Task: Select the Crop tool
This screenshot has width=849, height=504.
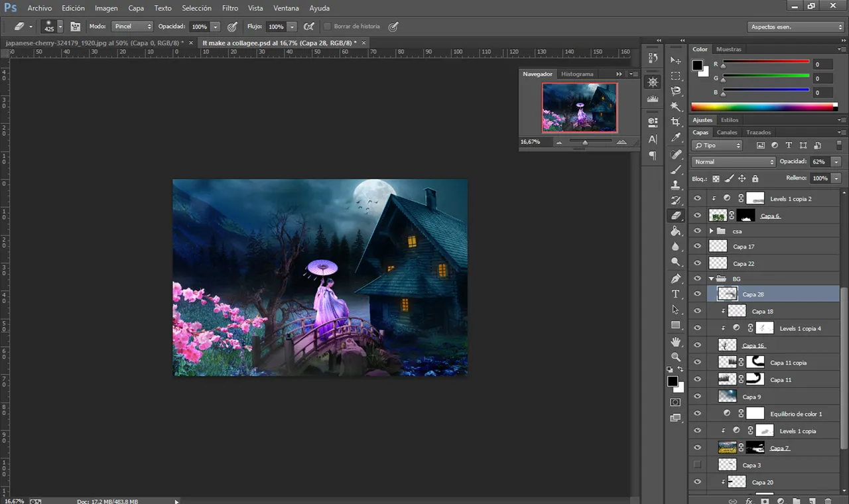Action: point(676,122)
